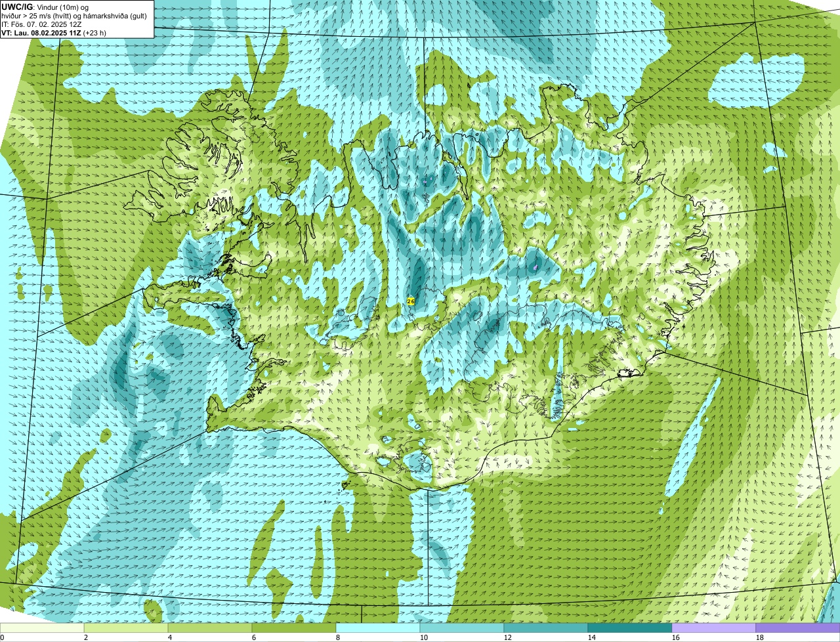Click the 10–12 m/s legend color segment
840x642 pixels.
coord(462,628)
